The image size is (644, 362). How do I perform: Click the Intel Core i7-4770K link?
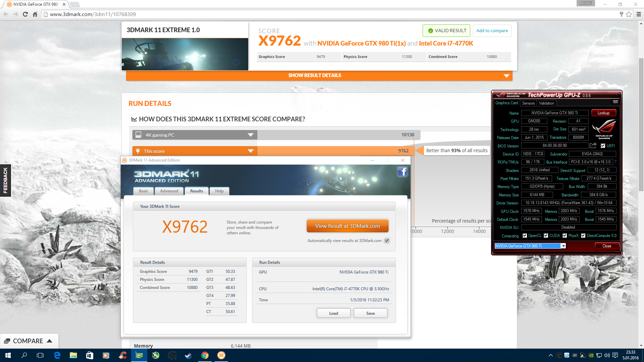tap(446, 44)
